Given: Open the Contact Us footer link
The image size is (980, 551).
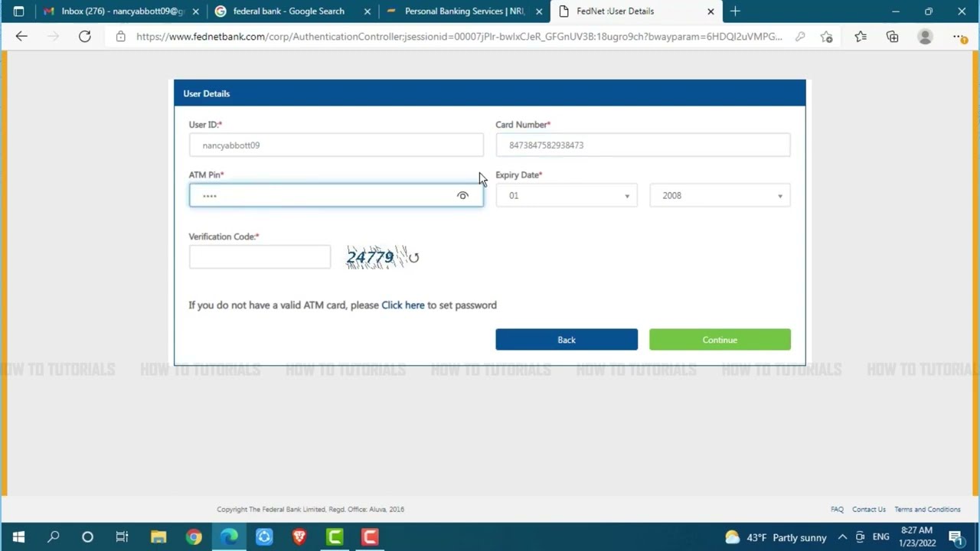Looking at the screenshot, I should click(869, 510).
